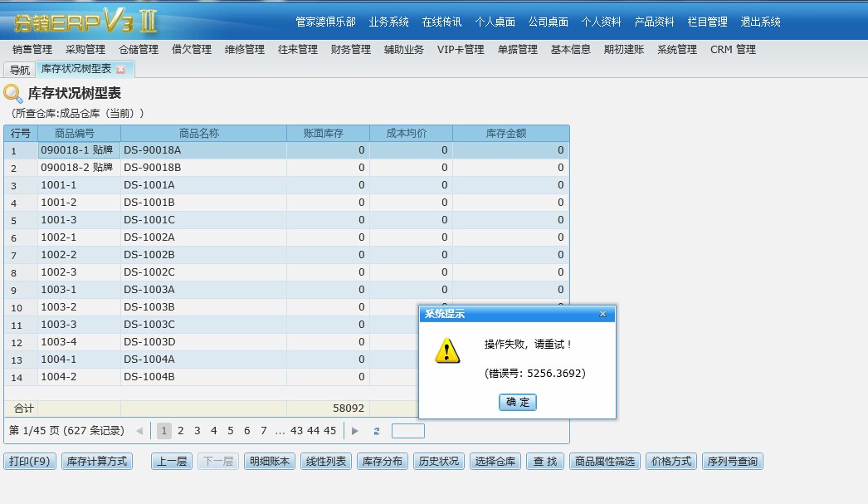
Task: Click the 线性列表 button
Action: click(326, 462)
